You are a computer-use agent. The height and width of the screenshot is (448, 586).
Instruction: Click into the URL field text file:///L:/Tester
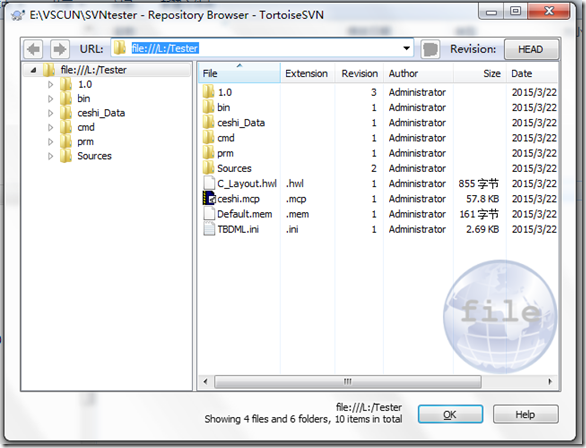(x=165, y=48)
